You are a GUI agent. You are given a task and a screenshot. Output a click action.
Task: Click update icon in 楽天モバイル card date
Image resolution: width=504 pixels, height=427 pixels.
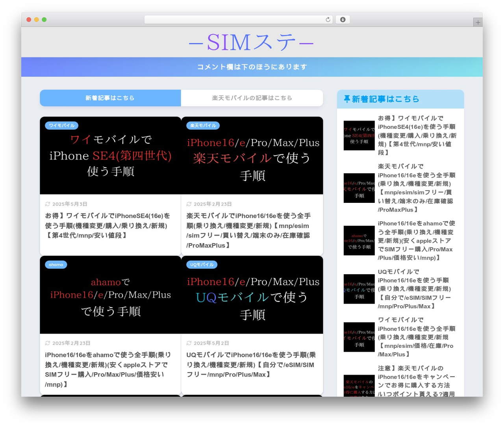[189, 204]
